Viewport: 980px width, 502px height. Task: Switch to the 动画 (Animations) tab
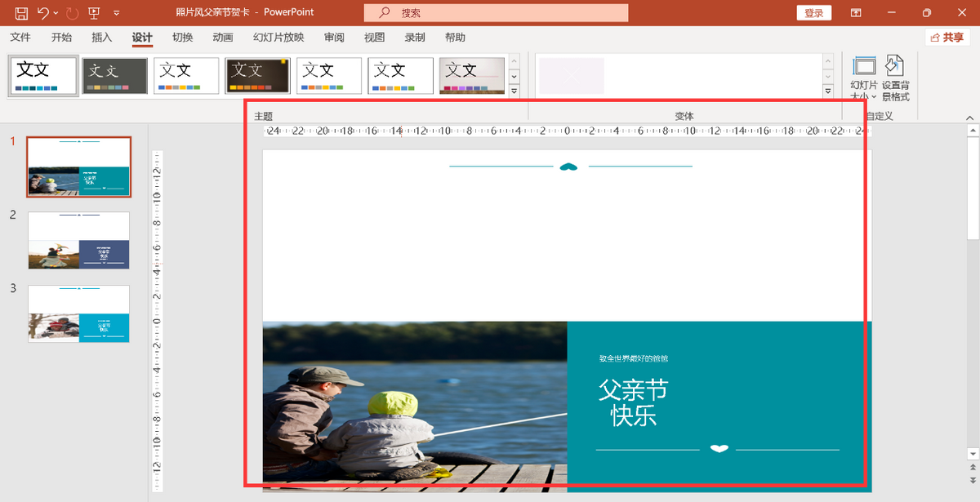[x=222, y=38]
